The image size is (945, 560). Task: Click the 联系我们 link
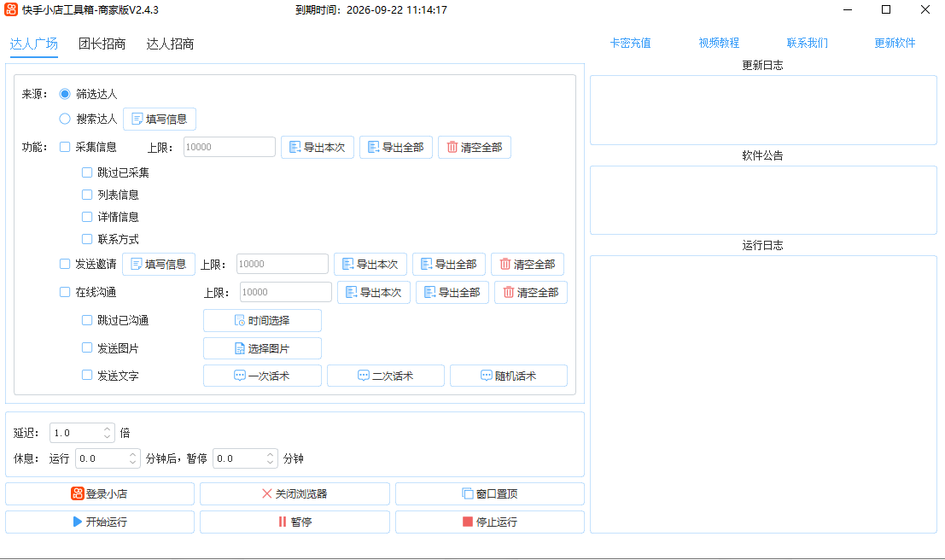pyautogui.click(x=808, y=43)
